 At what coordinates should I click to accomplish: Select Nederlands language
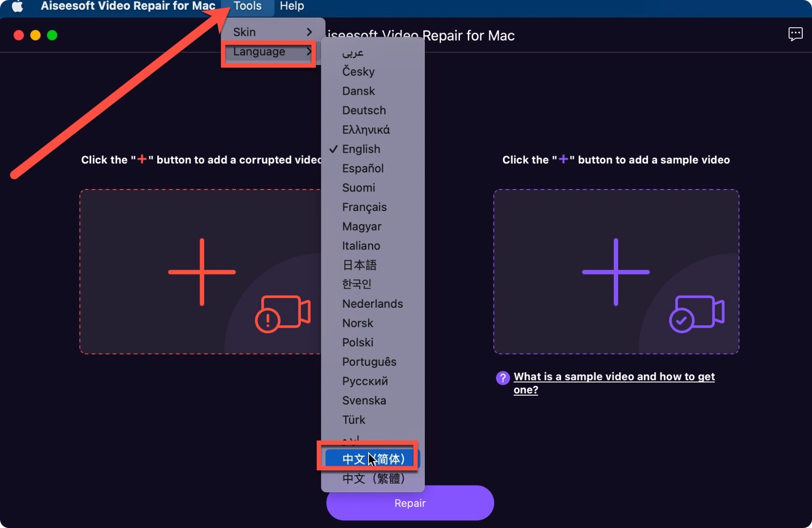pos(373,304)
